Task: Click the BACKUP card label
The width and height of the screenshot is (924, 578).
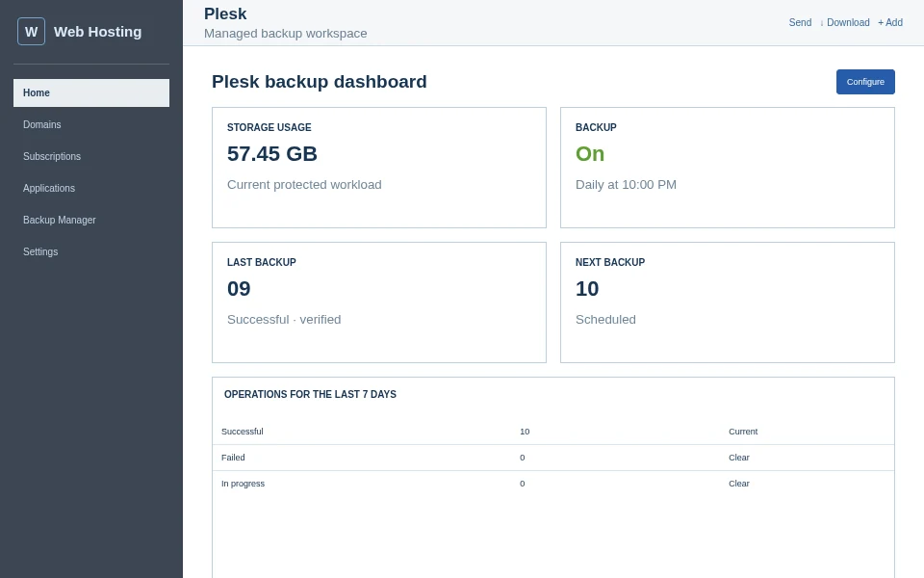Action: tap(596, 127)
